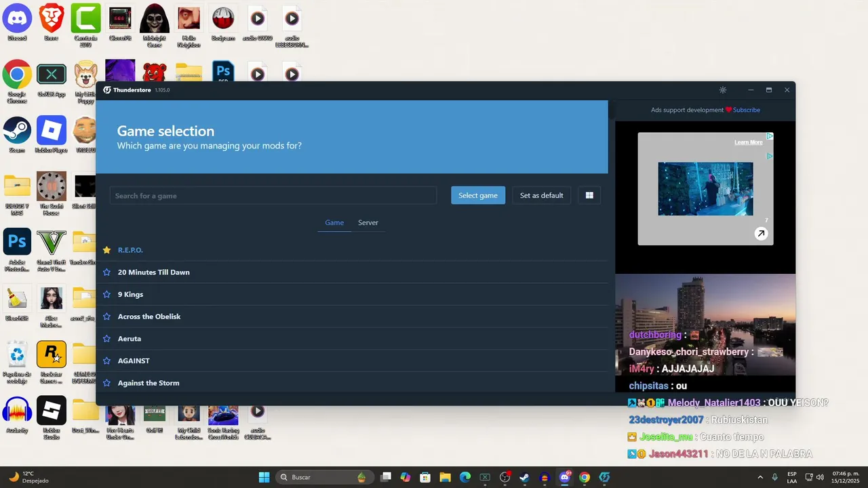Select Adobe Photoshop desktop icon
868x488 pixels.
click(x=17, y=250)
